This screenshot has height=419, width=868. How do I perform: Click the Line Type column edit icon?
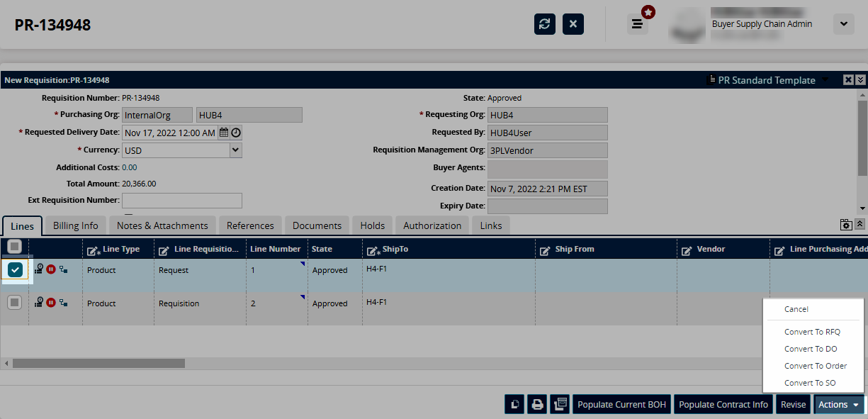[x=94, y=250]
